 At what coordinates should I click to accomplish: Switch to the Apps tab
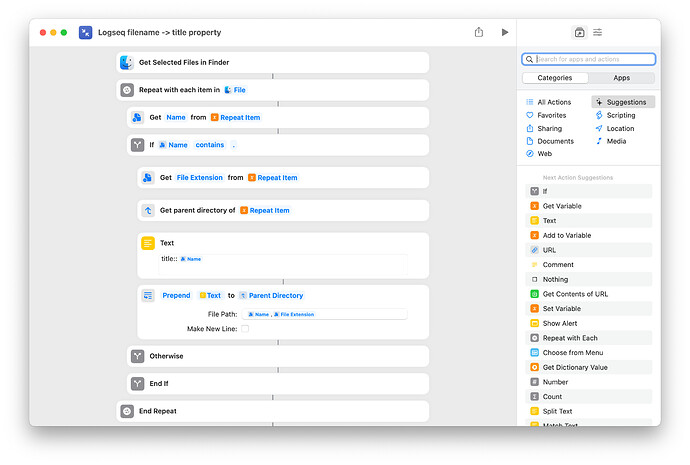pos(621,78)
